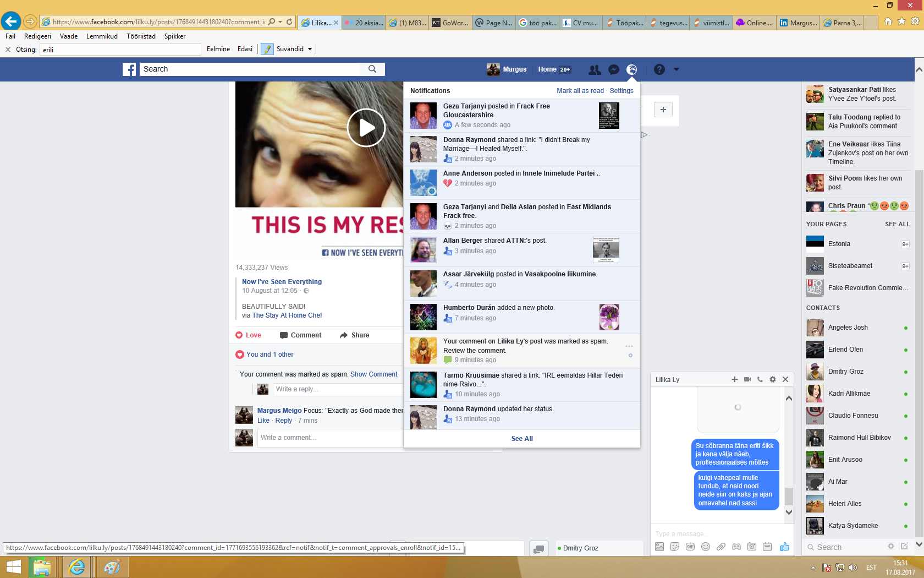Click SEE ALL under Your Pages
The height and width of the screenshot is (578, 924).
[x=898, y=224]
